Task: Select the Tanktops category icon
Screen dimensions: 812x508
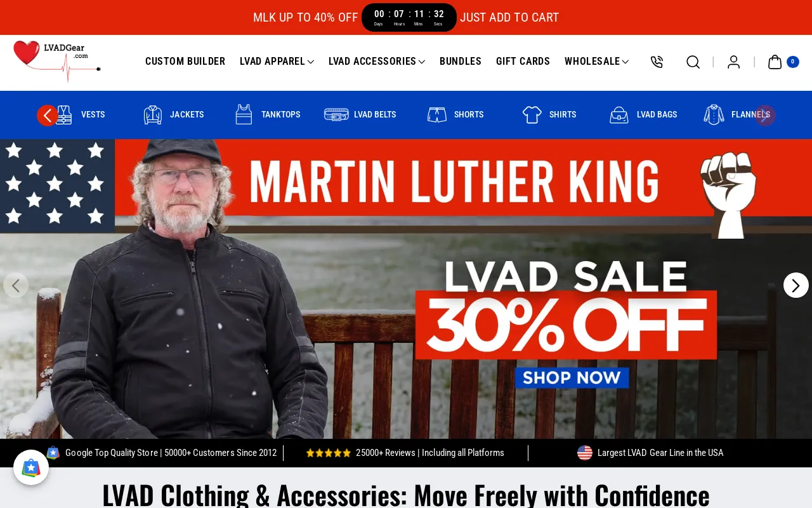Action: coord(244,115)
